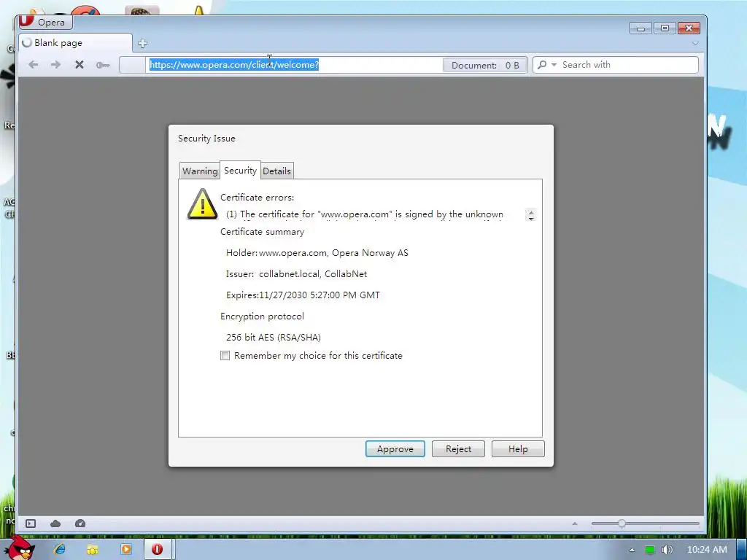Viewport: 747px width, 560px height.
Task: Toggle the panels icon in status bar
Action: point(31,524)
